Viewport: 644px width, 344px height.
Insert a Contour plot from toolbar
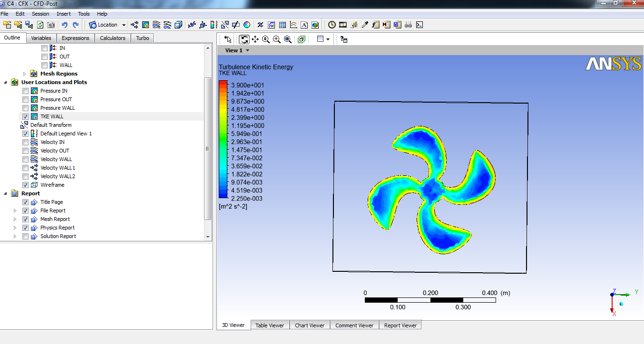146,25
